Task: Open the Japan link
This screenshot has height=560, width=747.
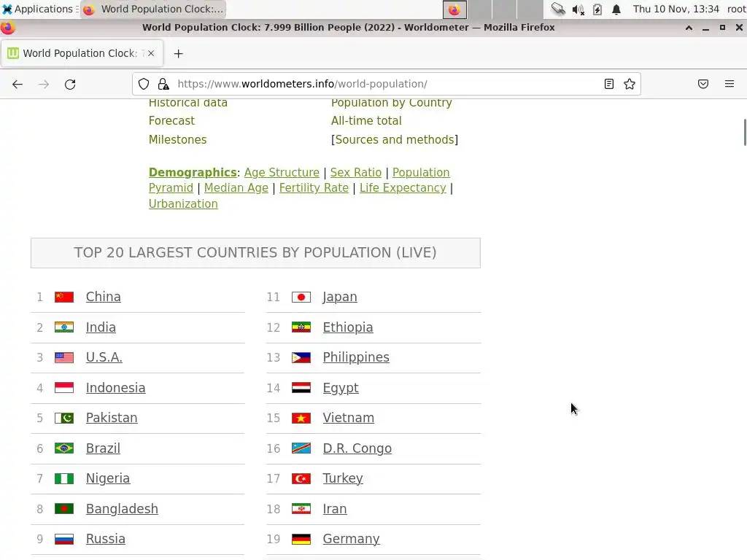Action: pos(340,297)
